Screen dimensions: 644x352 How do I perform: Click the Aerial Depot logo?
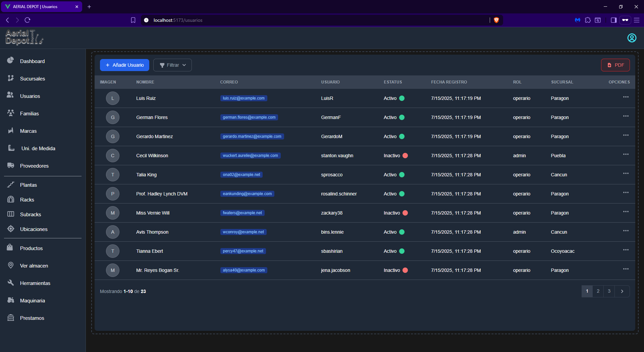coord(24,38)
